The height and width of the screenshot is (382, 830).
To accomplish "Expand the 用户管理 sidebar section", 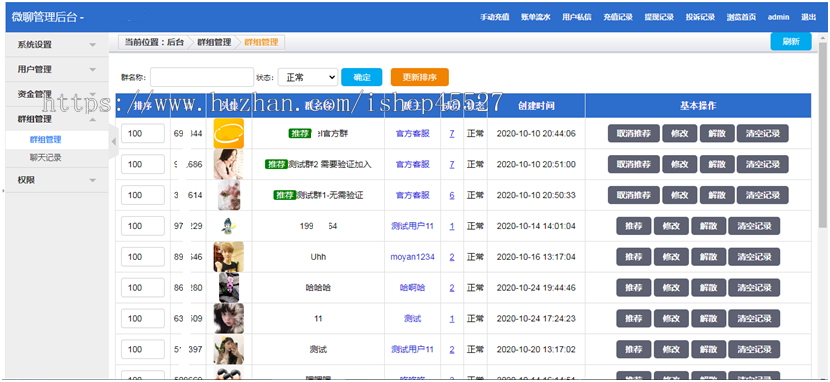I will 56,69.
